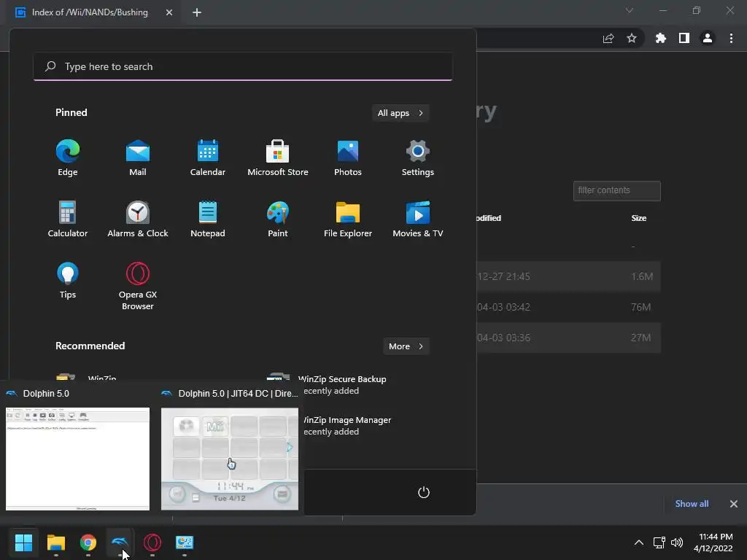
Task: Open the last taskbar app icon beside Opera GX
Action: coord(185,542)
